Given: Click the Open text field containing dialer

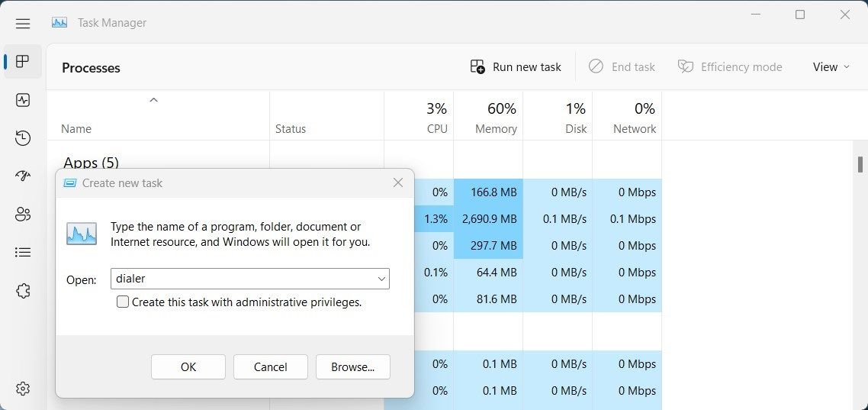Looking at the screenshot, I should click(x=250, y=279).
